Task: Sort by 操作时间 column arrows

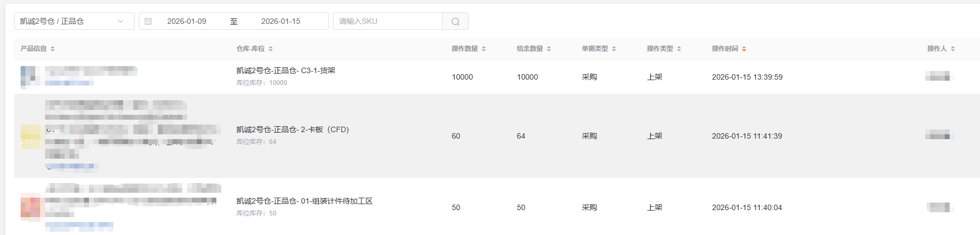Action: (744, 49)
